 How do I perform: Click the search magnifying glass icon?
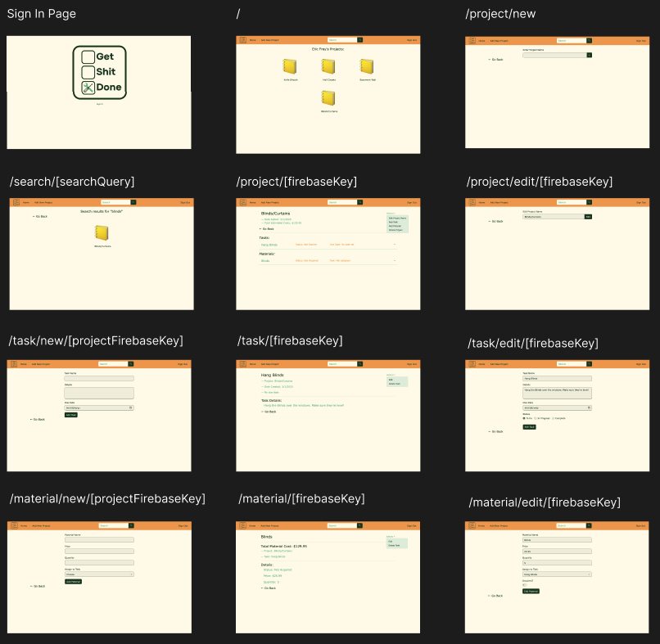click(x=360, y=40)
